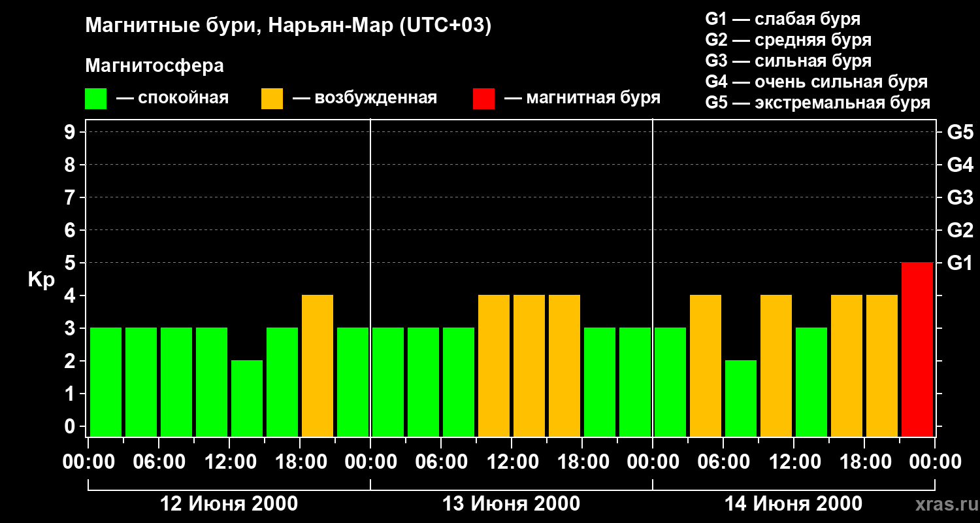Click the «Kp» axis label

[41, 280]
